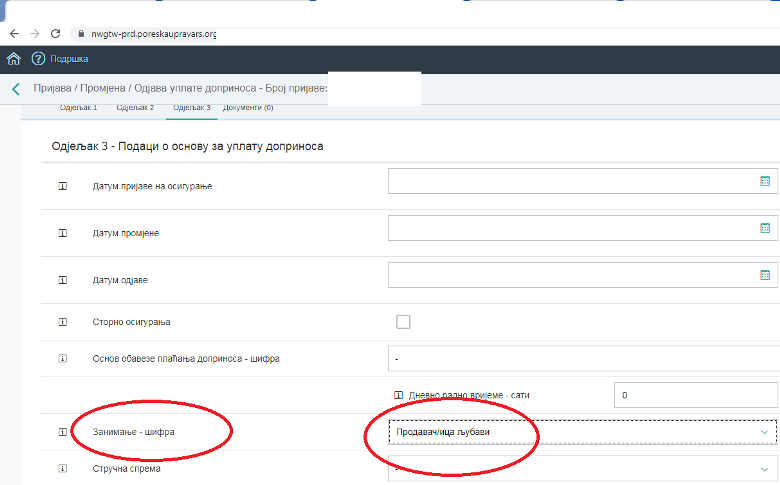
Task: Toggle the Сторно осигурања checkbox
Action: click(403, 322)
